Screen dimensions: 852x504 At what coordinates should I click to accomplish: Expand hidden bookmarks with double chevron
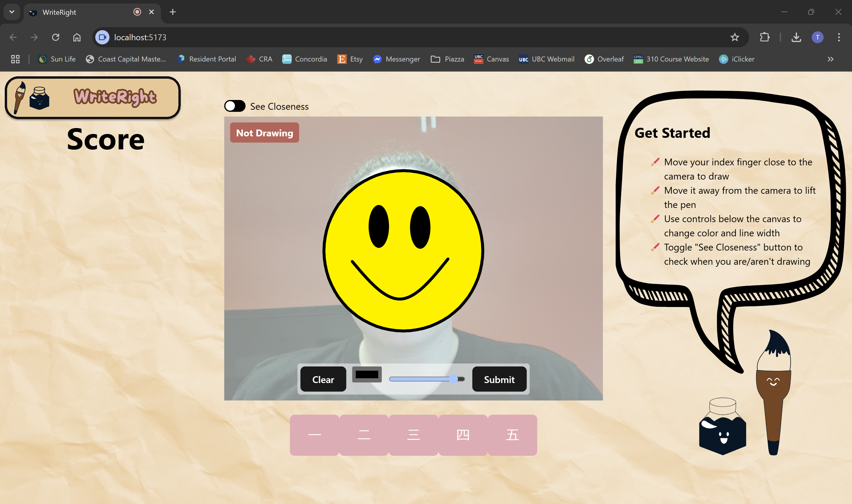830,59
